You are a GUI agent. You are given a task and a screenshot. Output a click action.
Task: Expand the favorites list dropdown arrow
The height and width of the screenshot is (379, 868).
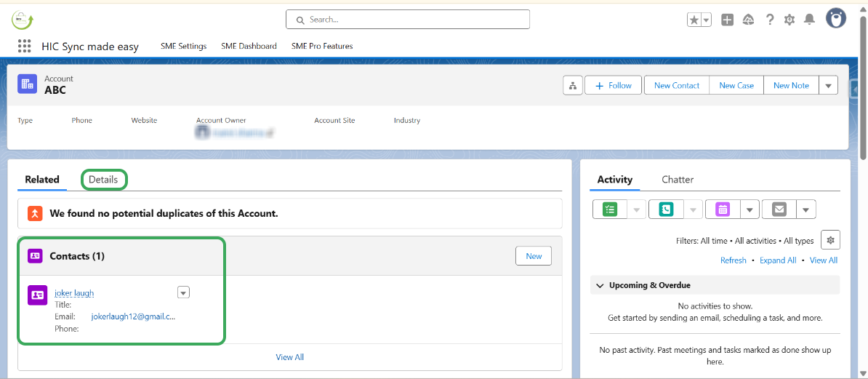click(x=706, y=20)
